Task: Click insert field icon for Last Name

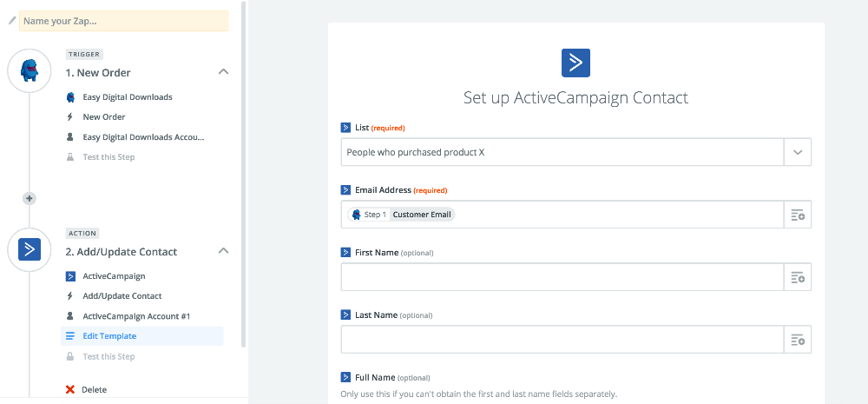Action: pos(797,340)
